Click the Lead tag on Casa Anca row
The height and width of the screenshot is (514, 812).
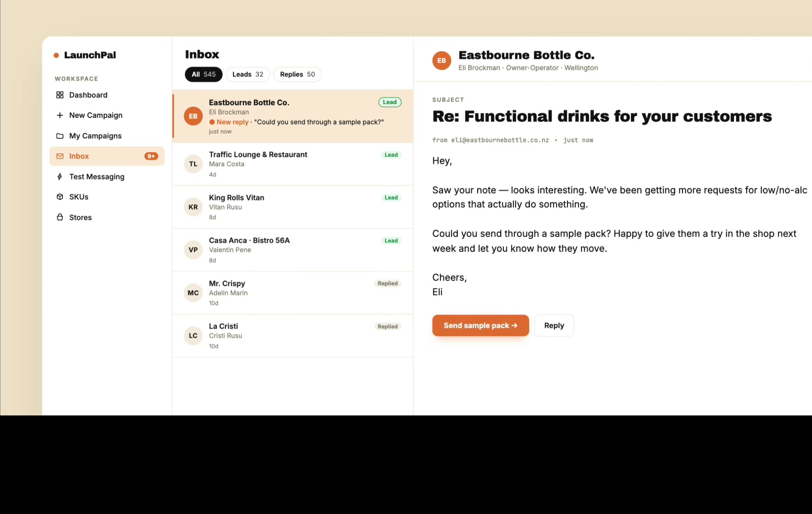click(x=391, y=241)
